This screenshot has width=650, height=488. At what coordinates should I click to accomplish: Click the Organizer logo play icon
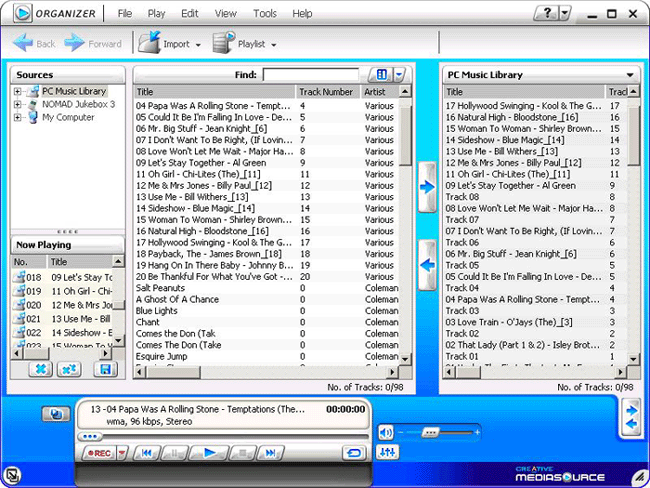(23, 13)
